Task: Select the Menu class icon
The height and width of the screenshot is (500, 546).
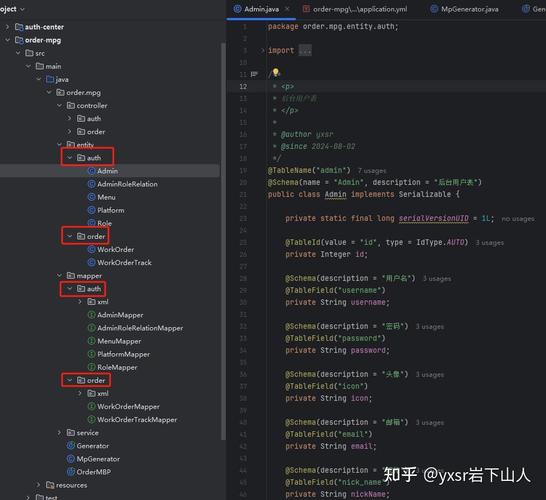Action: (x=91, y=197)
